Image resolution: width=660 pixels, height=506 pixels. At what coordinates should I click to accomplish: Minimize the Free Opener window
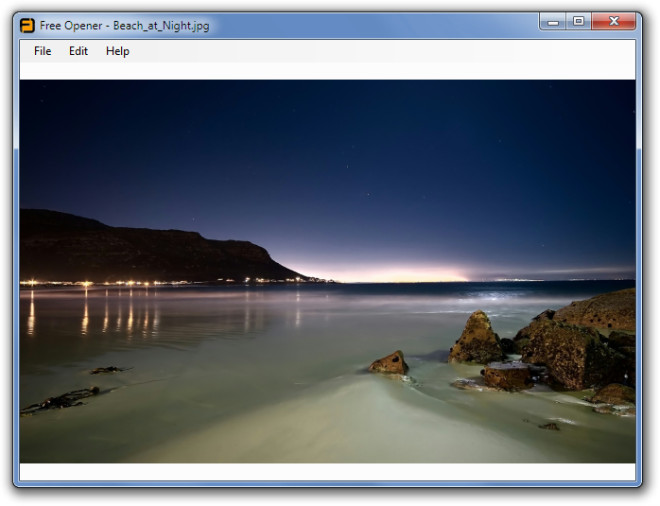point(553,21)
